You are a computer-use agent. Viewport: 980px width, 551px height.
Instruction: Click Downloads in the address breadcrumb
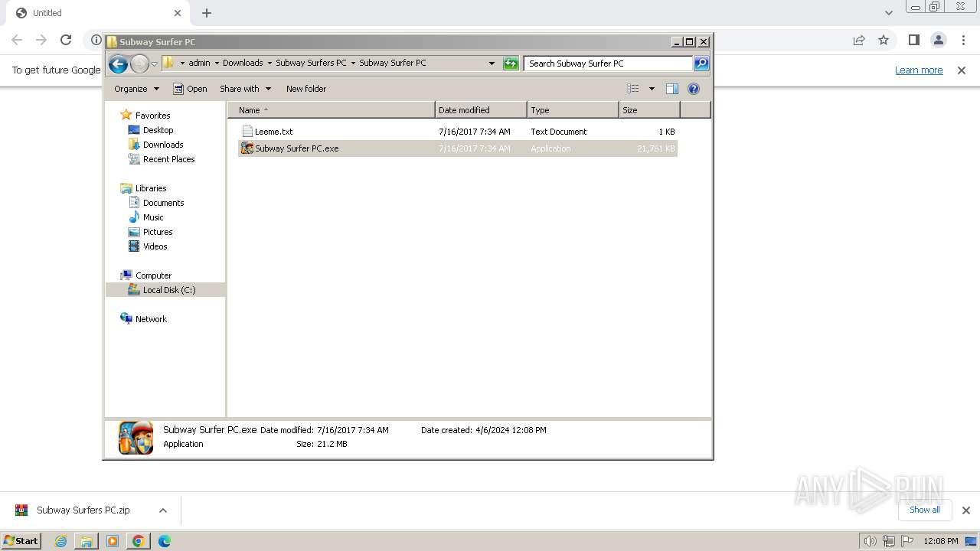pyautogui.click(x=243, y=63)
